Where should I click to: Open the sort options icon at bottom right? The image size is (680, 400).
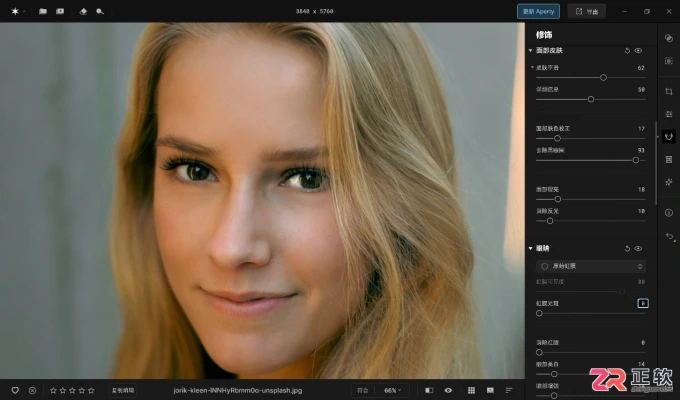click(509, 390)
